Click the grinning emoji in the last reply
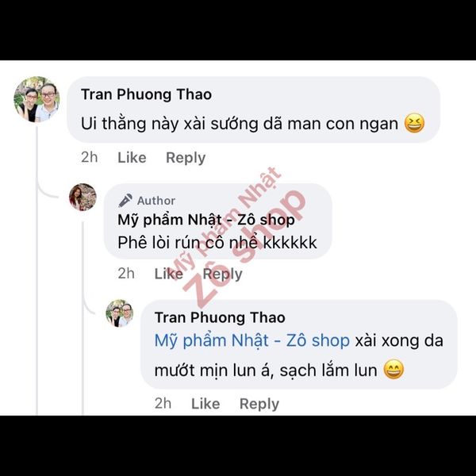Image resolution: width=476 pixels, height=476 pixels. 393,370
